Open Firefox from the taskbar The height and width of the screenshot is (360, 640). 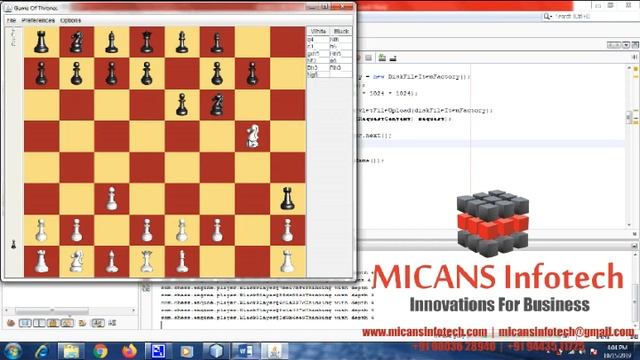tap(129, 351)
